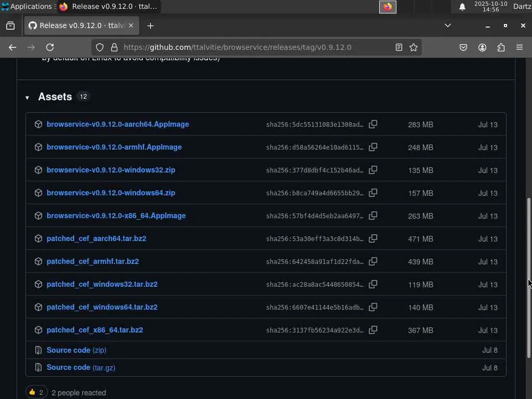Copy sha256 of patched_cef_armhf.tar.bz2
Screen dimensions: 532x399
(373, 261)
